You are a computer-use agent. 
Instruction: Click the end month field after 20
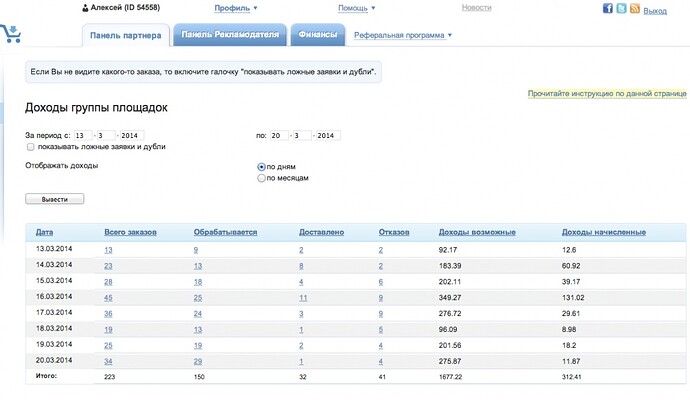tap(302, 136)
